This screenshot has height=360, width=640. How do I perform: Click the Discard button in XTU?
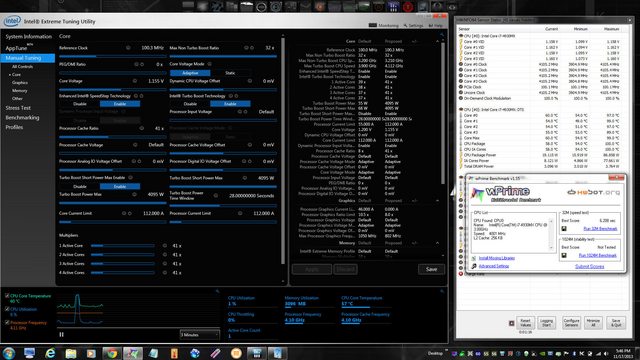345,269
